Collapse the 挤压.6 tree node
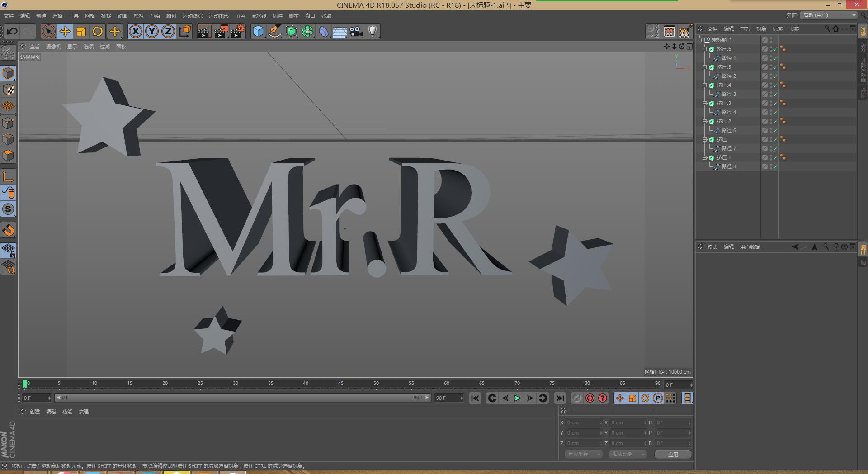868x474 pixels. click(x=704, y=49)
